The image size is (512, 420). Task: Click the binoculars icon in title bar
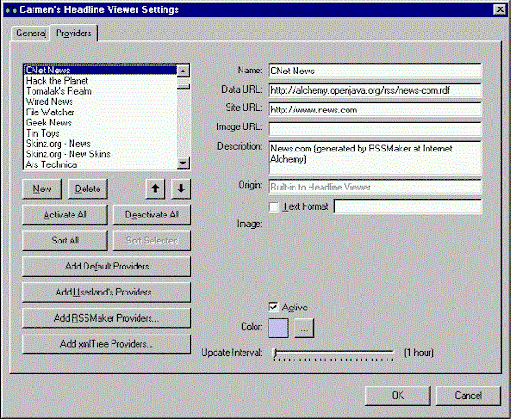(11, 10)
